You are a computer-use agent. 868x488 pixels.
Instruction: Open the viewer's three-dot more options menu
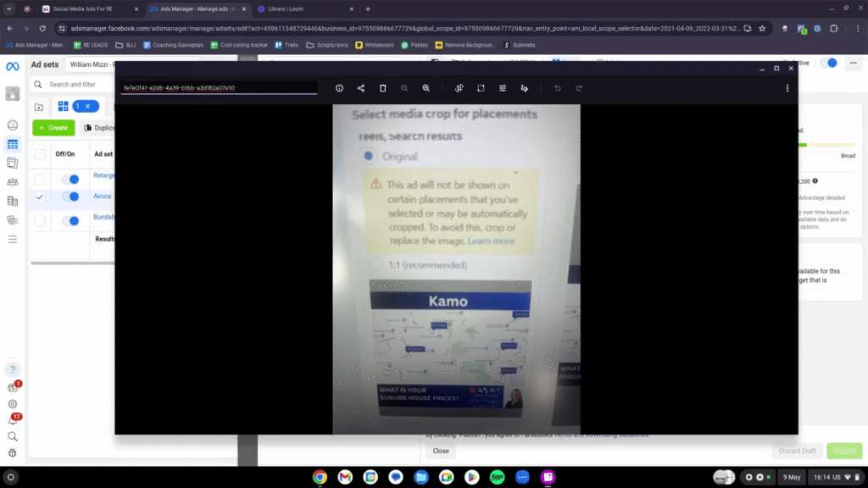coord(787,88)
